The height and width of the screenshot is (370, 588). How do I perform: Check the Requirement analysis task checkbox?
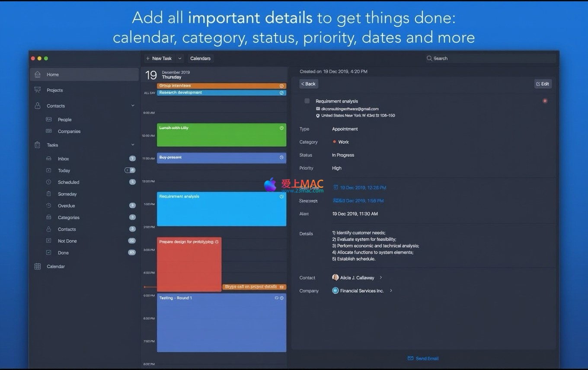(x=307, y=101)
